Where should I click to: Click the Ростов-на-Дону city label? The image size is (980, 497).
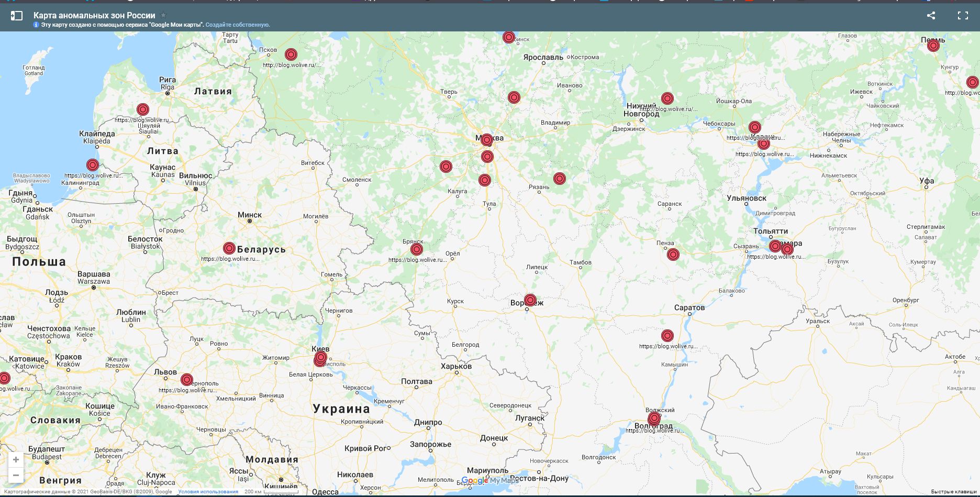[539, 478]
